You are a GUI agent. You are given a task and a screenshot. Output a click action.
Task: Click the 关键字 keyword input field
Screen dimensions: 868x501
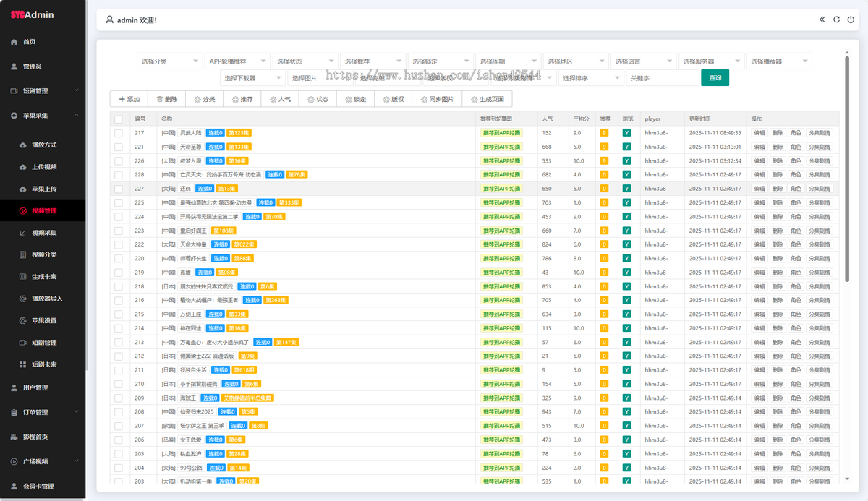coord(662,78)
